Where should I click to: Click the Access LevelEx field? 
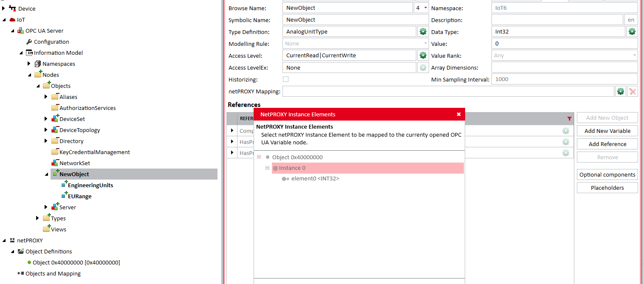pyautogui.click(x=349, y=67)
